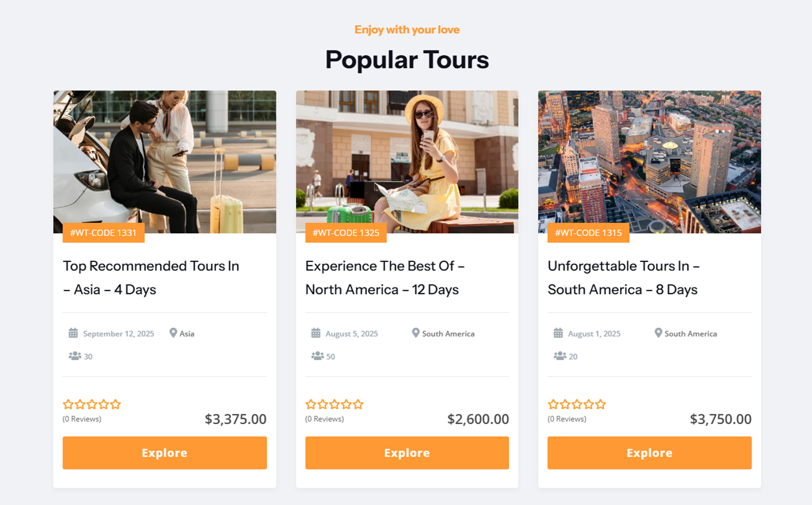Click the calendar icon beside September 12, 2025

(x=73, y=333)
